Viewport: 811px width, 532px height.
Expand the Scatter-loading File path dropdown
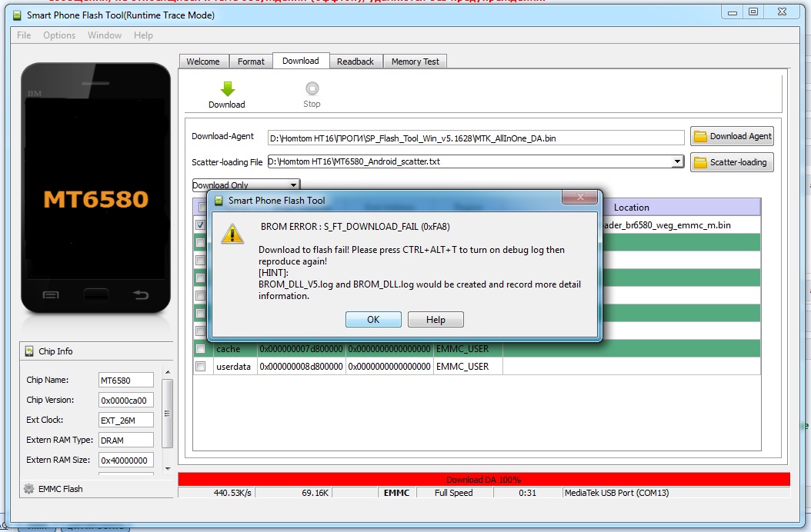click(x=677, y=162)
